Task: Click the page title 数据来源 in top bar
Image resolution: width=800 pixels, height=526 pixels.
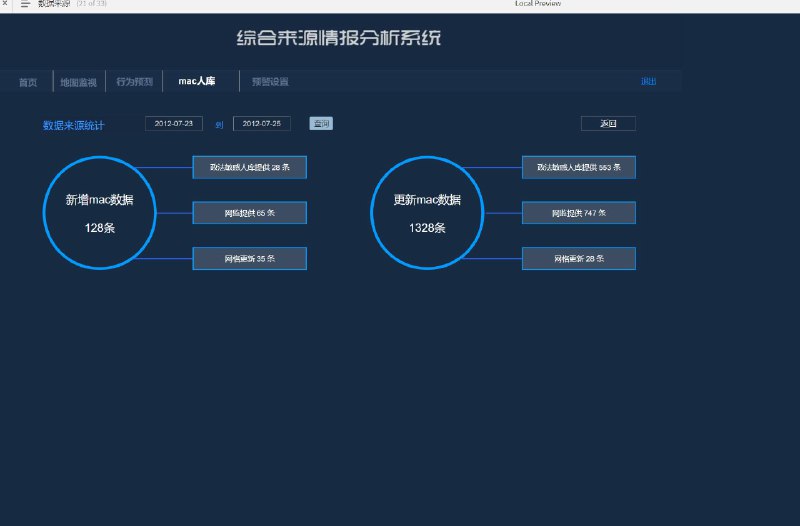Action: pos(54,4)
